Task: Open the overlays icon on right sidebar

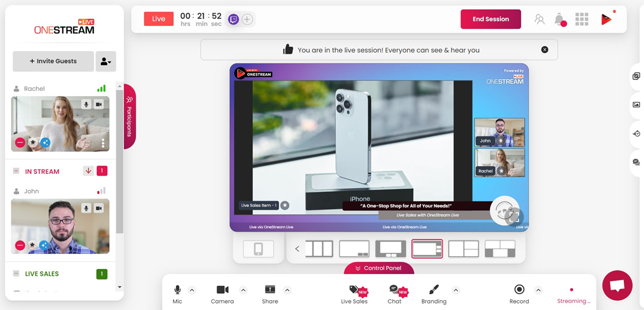Action: (x=636, y=76)
